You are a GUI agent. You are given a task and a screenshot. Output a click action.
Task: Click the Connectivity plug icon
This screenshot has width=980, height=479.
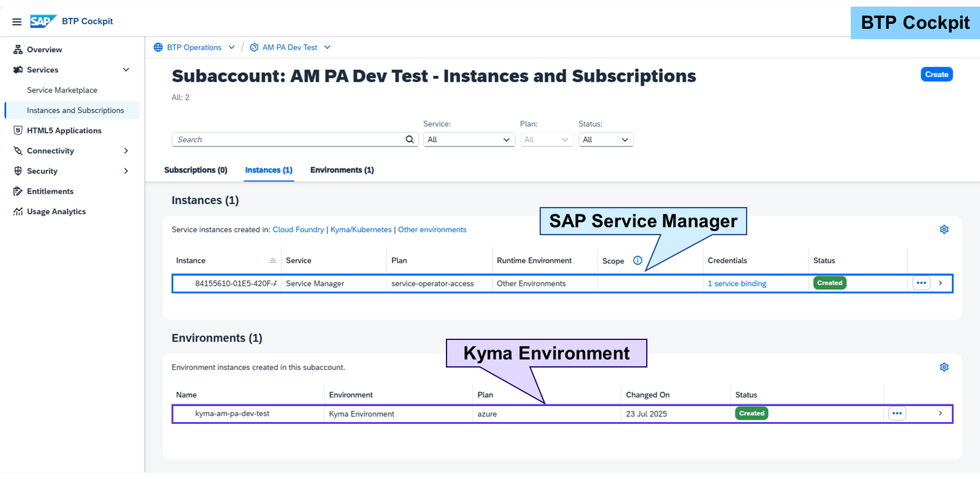point(18,151)
